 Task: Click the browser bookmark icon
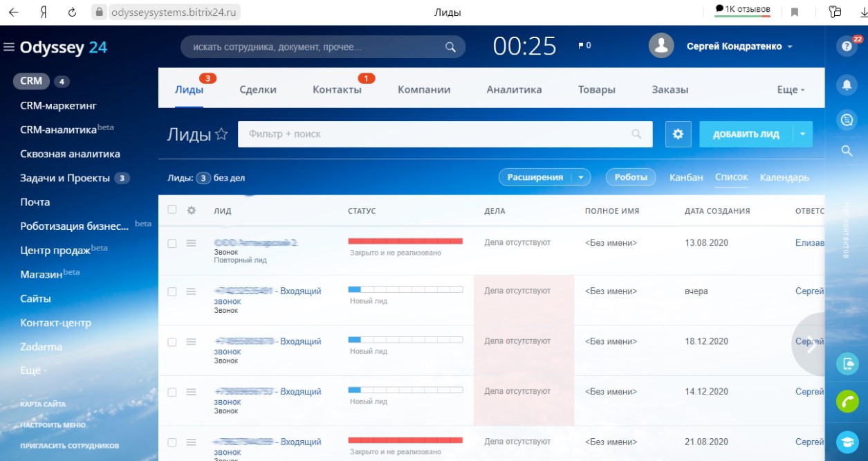[x=795, y=12]
